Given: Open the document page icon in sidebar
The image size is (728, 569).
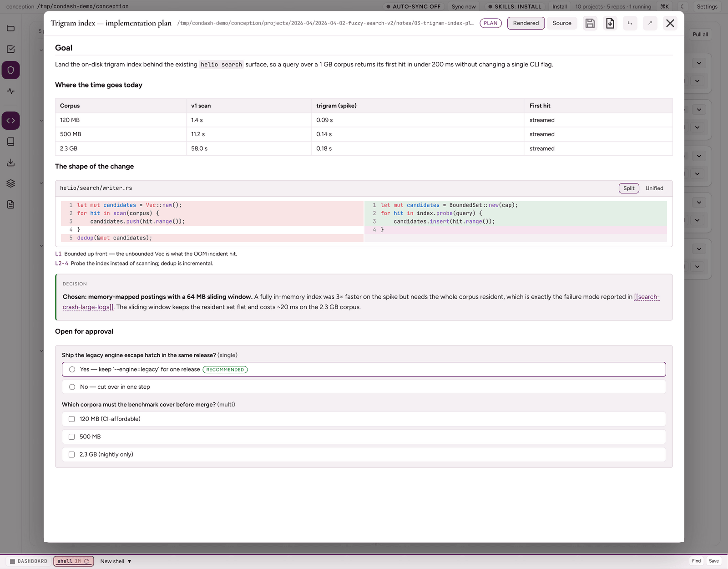Looking at the screenshot, I should coord(11,204).
